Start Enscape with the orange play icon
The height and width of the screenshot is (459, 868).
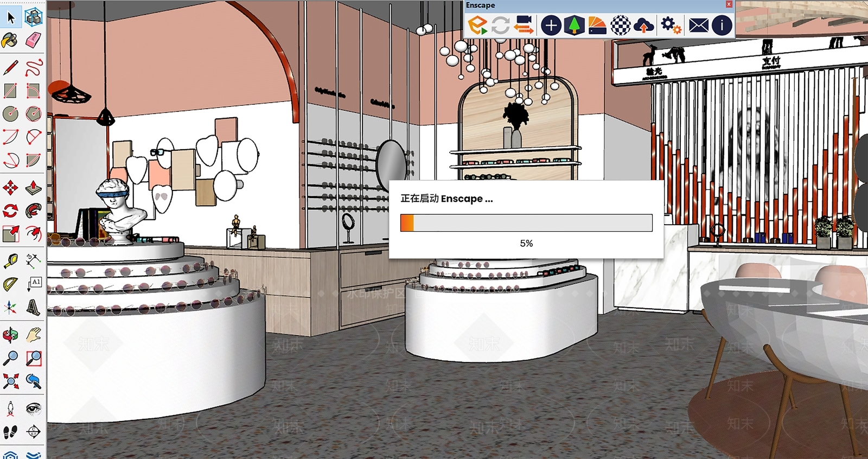pos(477,25)
